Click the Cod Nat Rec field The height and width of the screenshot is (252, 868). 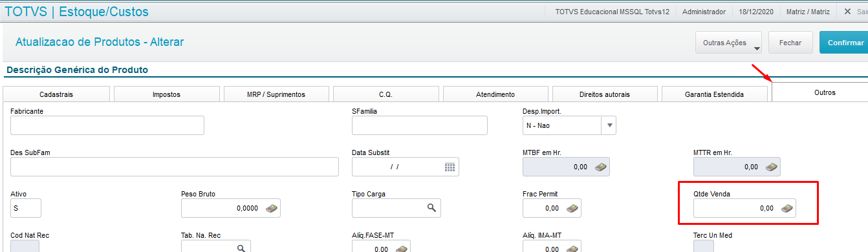coord(25,246)
